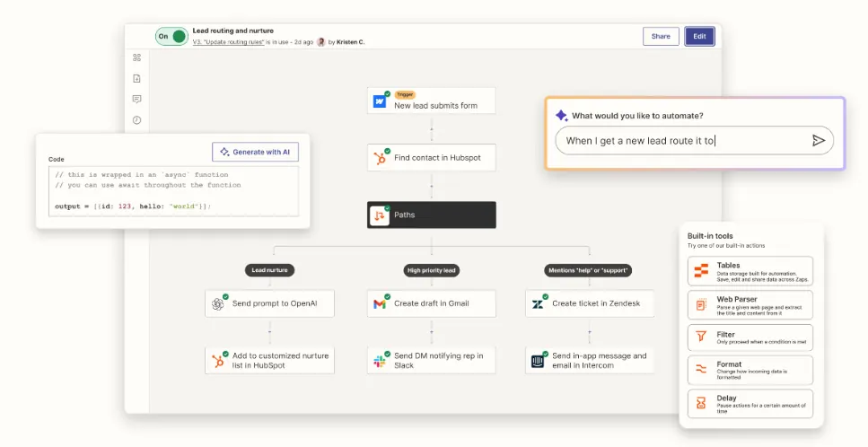Open the comments icon in sidebar
Viewport: 868px width, 447px height.
tap(136, 99)
